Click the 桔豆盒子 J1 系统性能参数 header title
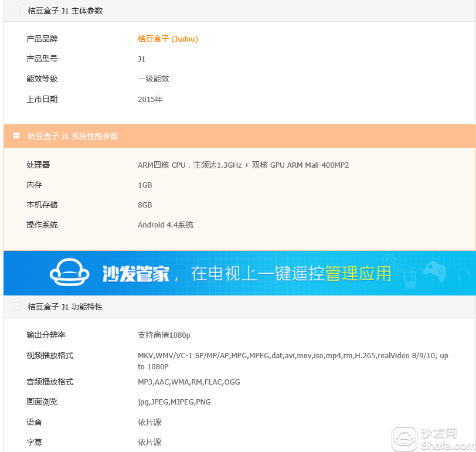 73,136
